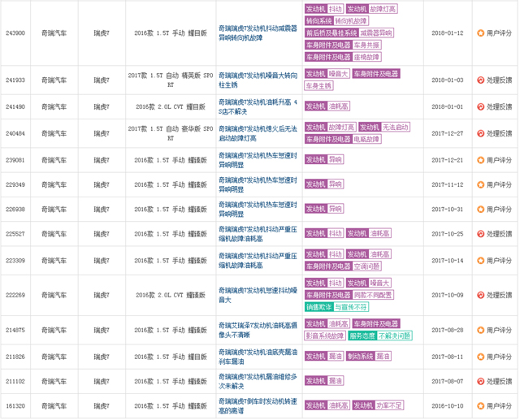Open complaint 奇瑞瑞虎7倒车时发动机转速高的离谱
520x420 pixels.
258,405
